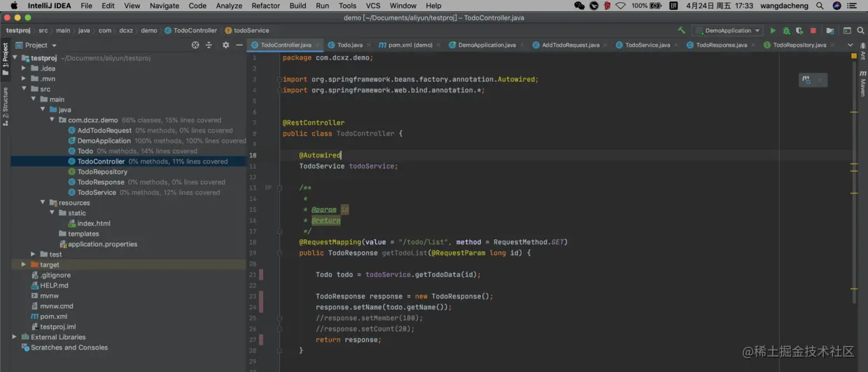The width and height of the screenshot is (868, 372).
Task: Click the Collapse All icon in Project panel
Action: coord(209,45)
